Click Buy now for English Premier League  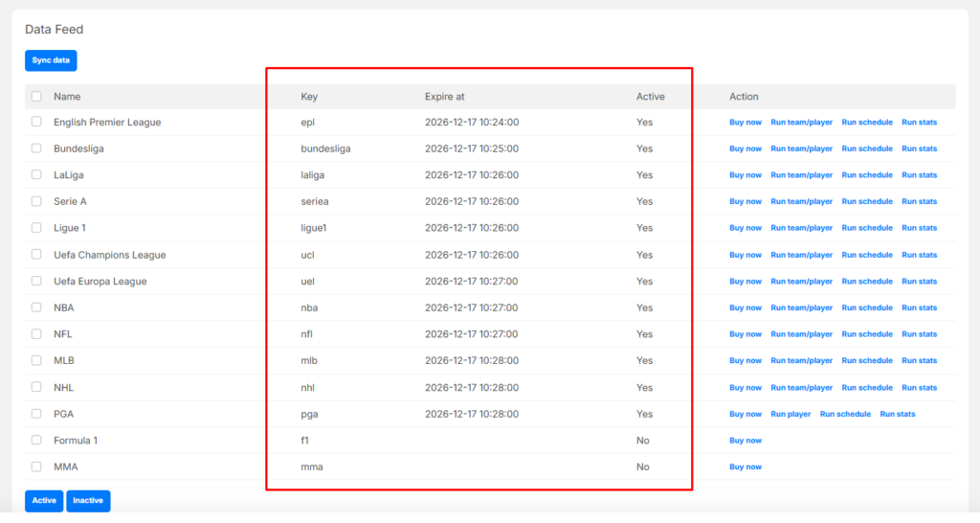pos(746,123)
